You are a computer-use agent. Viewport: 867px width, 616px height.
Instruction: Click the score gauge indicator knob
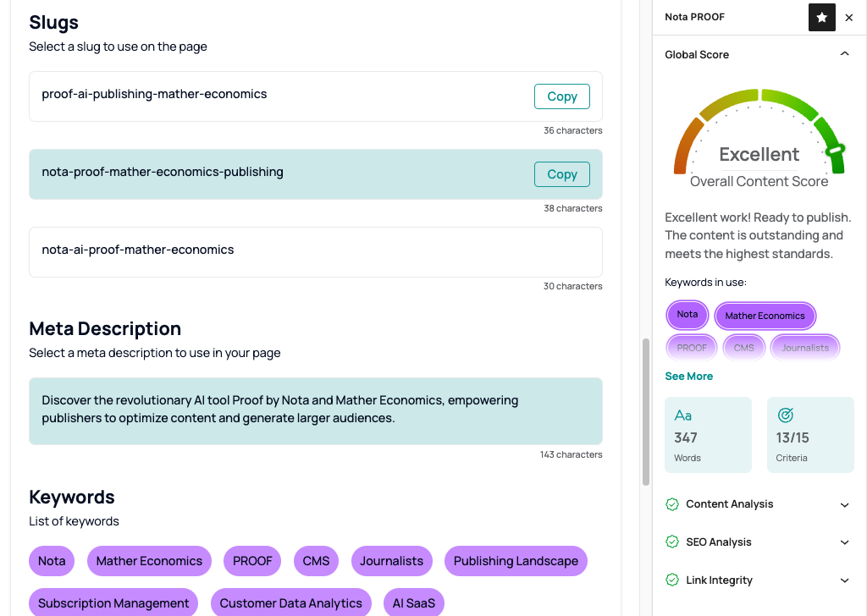pyautogui.click(x=836, y=150)
